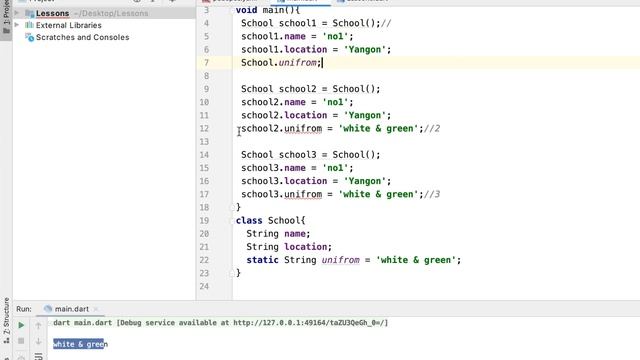Viewport: 640px width, 360px height.
Task: Click the "school1.location = 'Yangon';" line
Action: tap(316, 49)
